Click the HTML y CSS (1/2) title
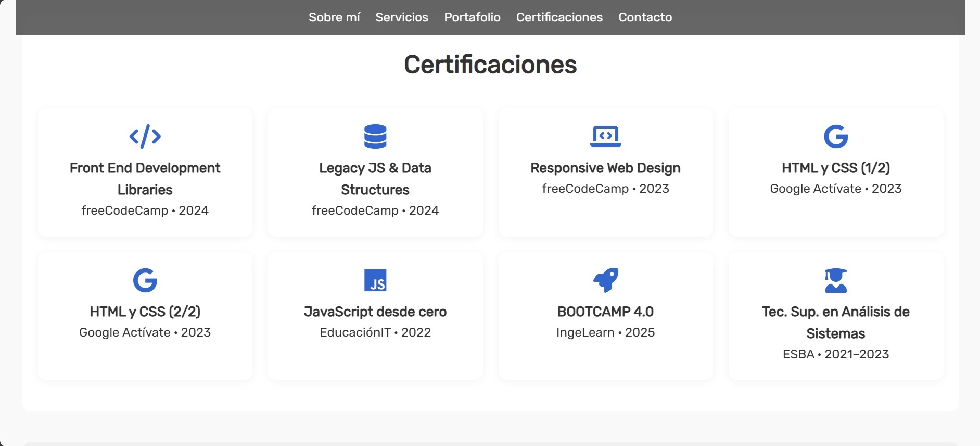This screenshot has height=446, width=980. (836, 168)
